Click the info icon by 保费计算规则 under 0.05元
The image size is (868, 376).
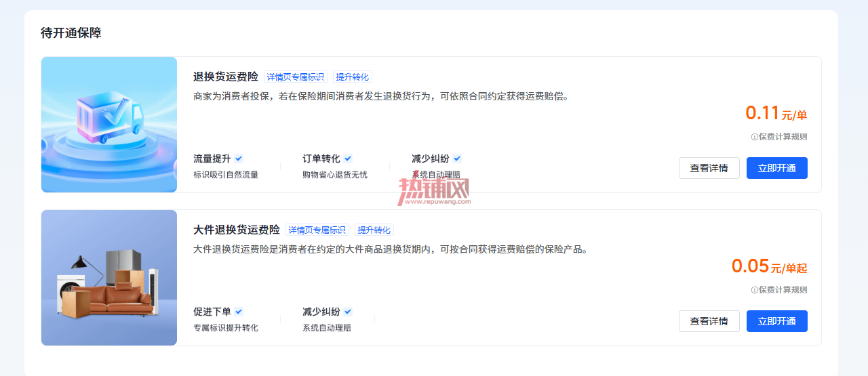pos(754,290)
